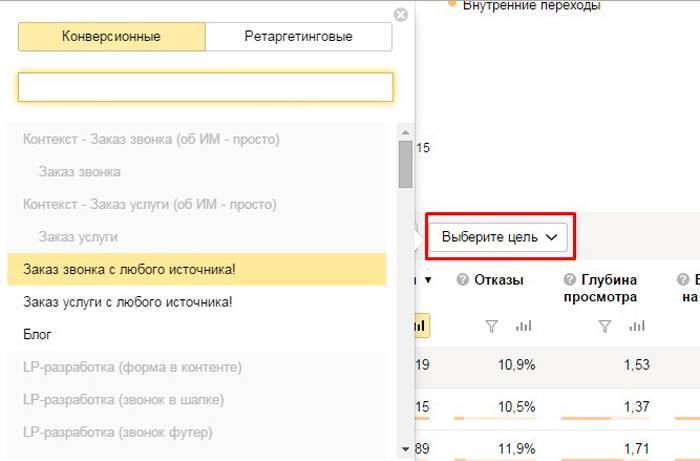Click help icon next to Отказы
Image resolution: width=700 pixels, height=461 pixels.
(463, 280)
